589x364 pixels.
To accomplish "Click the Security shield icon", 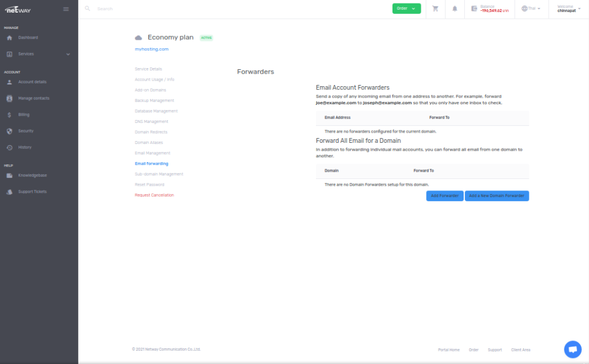I will 10,131.
